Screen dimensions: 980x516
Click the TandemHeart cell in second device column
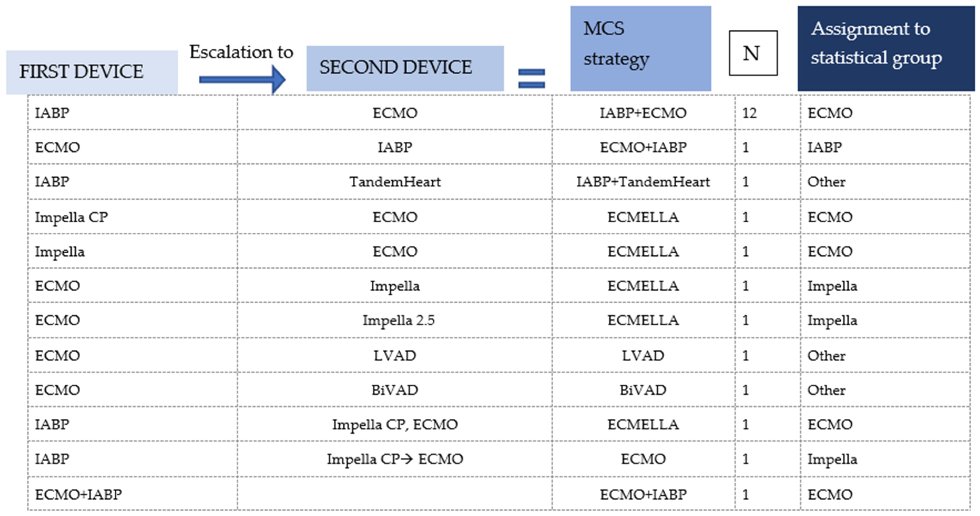[395, 182]
